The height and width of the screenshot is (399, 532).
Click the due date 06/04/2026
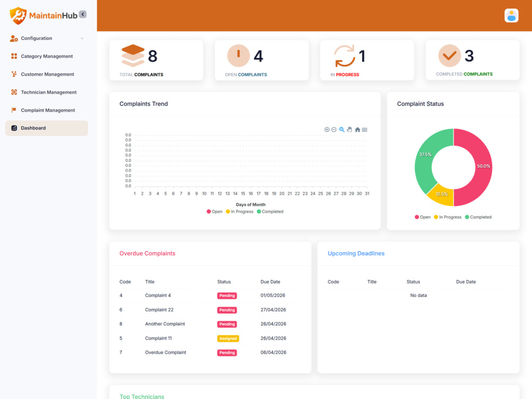coord(273,353)
